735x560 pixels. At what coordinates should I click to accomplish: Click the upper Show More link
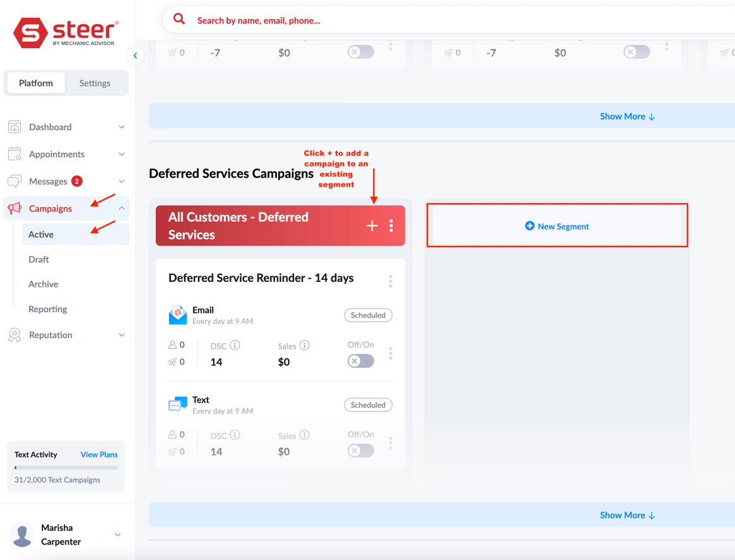tap(627, 116)
